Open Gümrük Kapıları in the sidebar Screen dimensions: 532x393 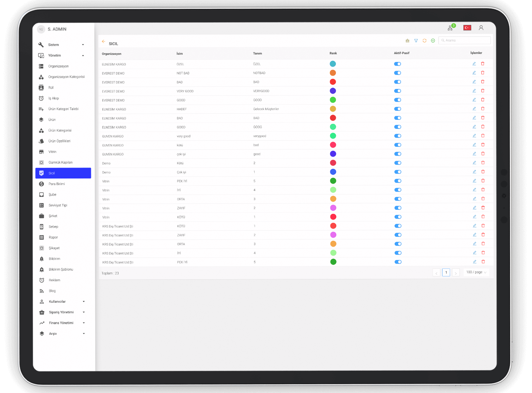(63, 162)
